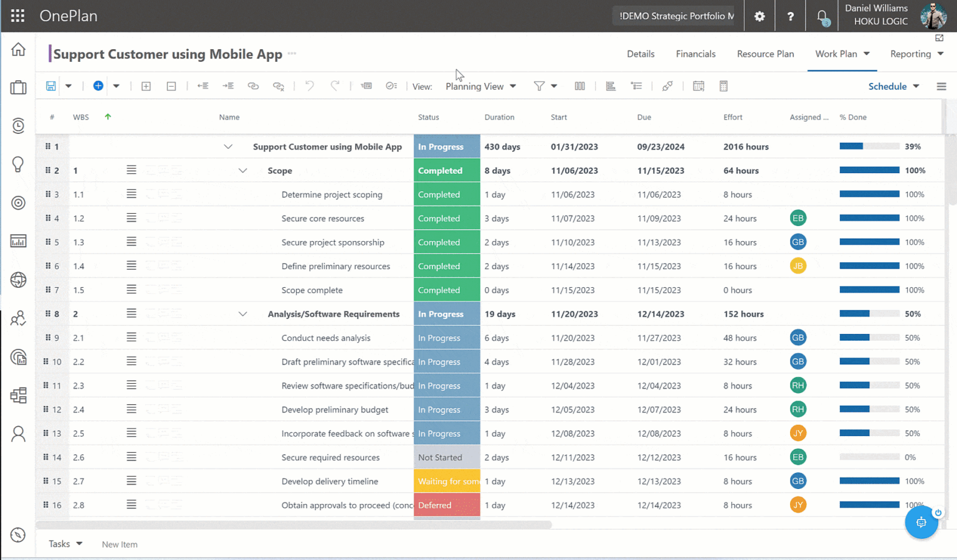The image size is (957, 560).
Task: Open the Schedule dropdown
Action: (x=893, y=87)
